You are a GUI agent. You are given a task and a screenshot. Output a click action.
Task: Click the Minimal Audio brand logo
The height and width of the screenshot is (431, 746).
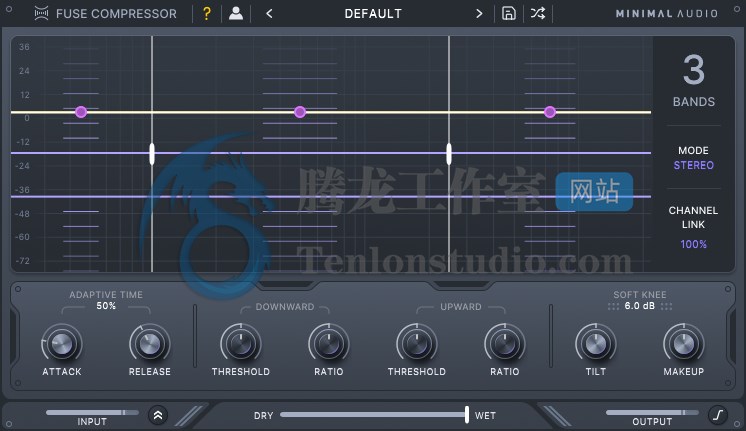667,14
